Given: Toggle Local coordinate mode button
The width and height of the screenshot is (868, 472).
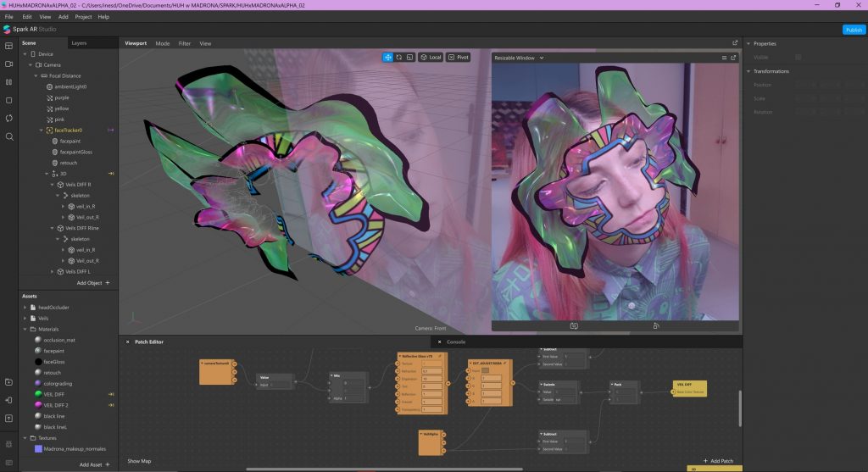Looking at the screenshot, I should (431, 58).
